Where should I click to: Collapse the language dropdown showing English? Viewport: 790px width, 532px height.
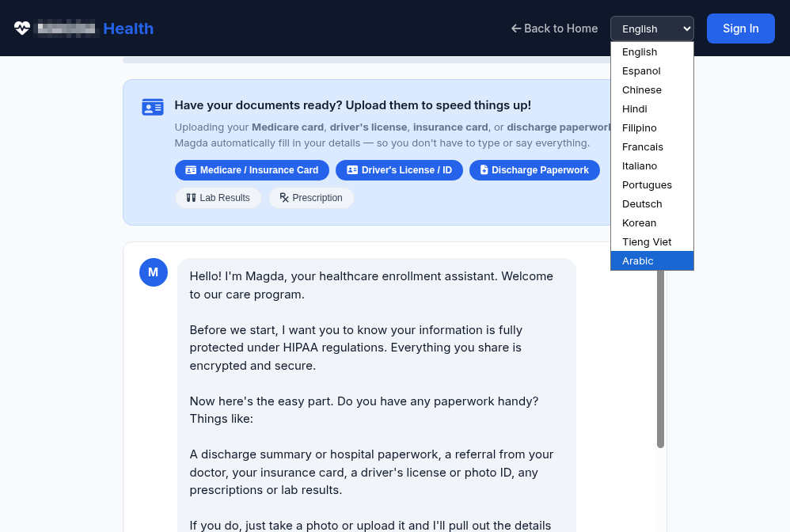pos(651,28)
